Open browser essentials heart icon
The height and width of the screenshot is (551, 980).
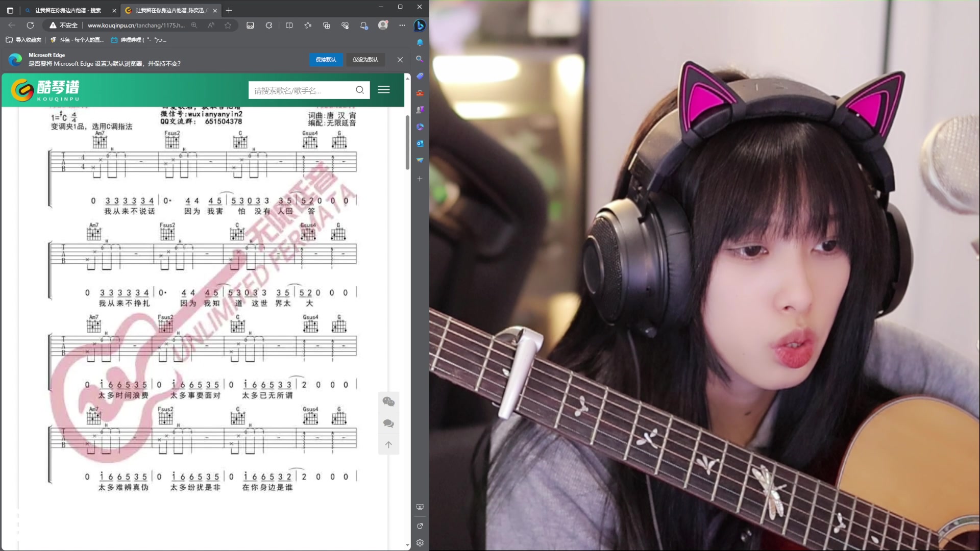click(345, 25)
